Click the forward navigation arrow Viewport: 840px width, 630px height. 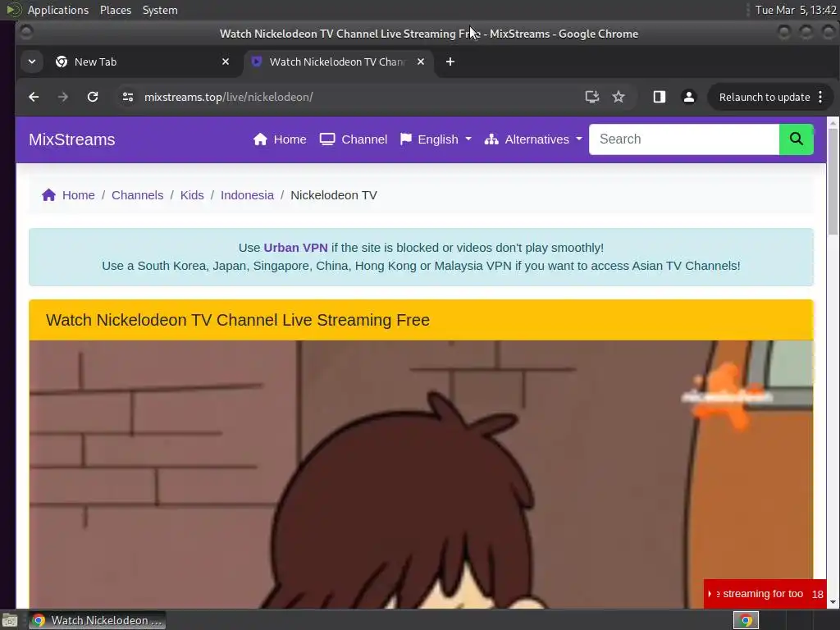click(63, 97)
